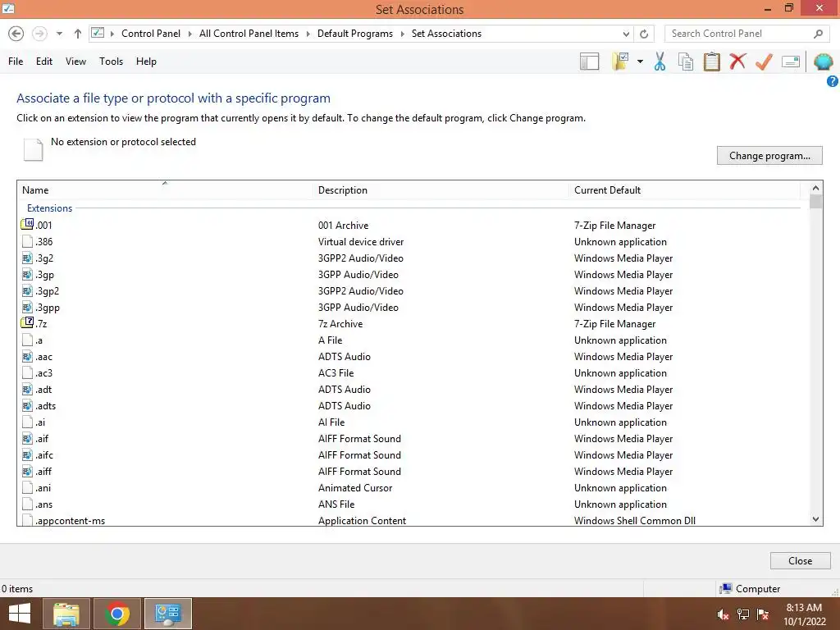Screen dimensions: 840x630
Task: Sort by Current Default column header
Action: pyautogui.click(x=684, y=190)
